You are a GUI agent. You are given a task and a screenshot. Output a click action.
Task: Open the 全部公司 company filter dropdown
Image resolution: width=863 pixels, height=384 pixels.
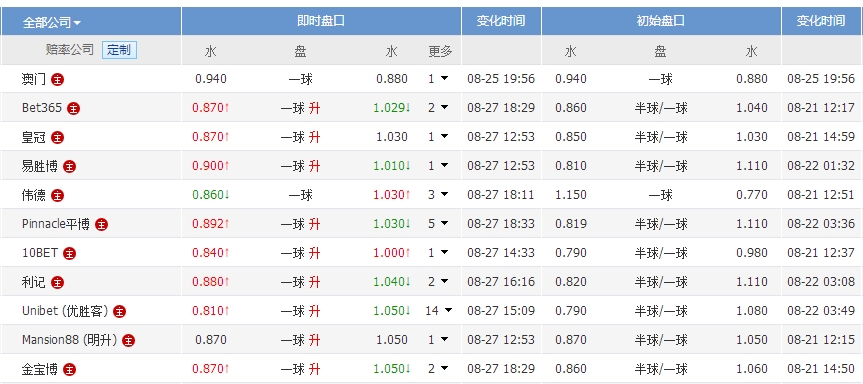click(52, 23)
